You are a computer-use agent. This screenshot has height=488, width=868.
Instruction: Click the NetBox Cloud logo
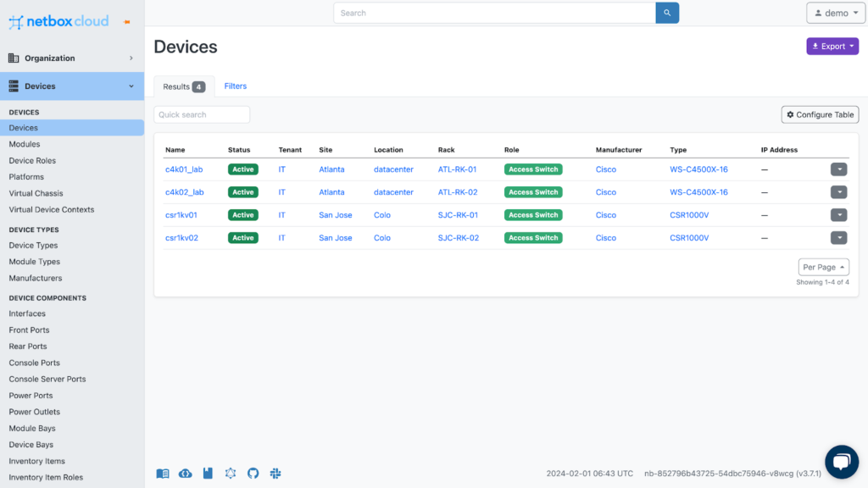tap(59, 22)
